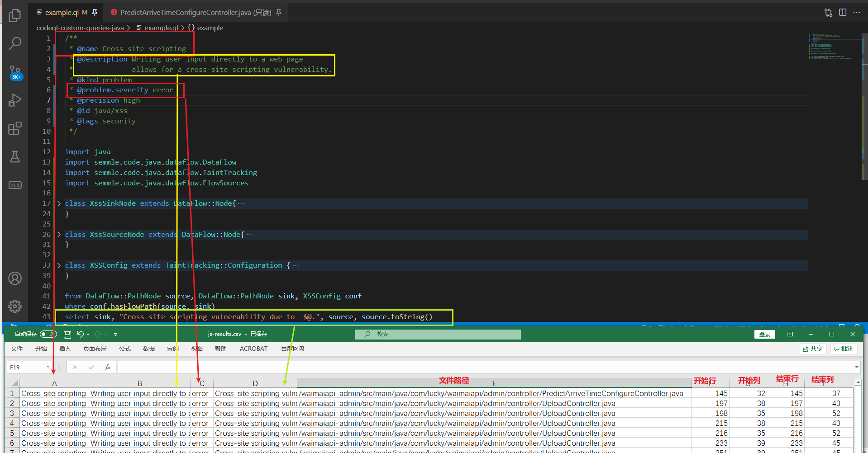Open Customize Quick Access Toolbar dropdown
The image size is (868, 453).
(116, 335)
